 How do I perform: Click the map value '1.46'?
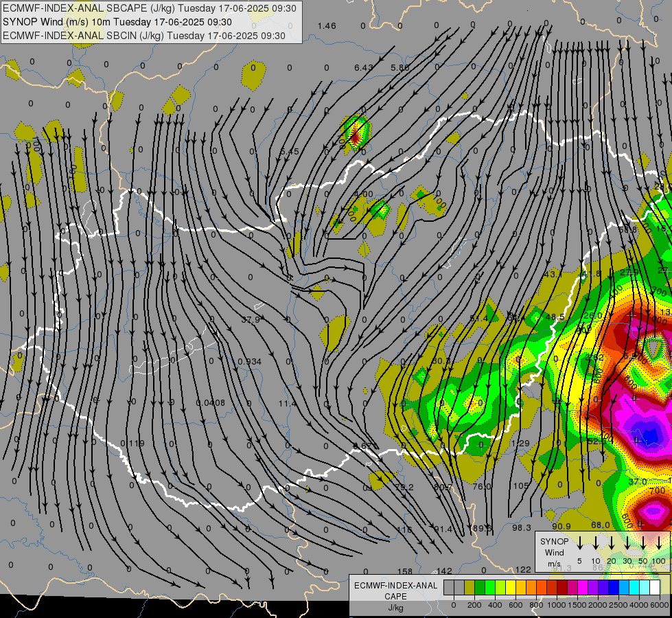(x=327, y=26)
